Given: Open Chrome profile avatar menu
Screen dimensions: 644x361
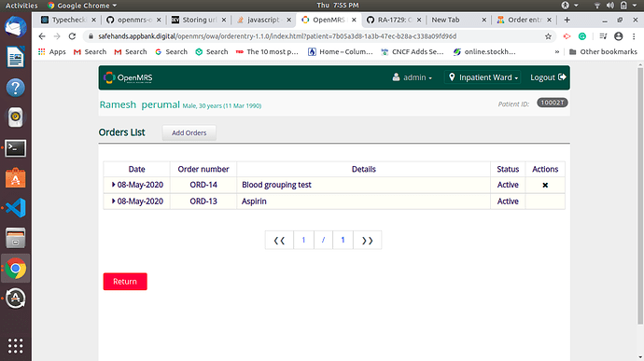Looking at the screenshot, I should (x=619, y=36).
